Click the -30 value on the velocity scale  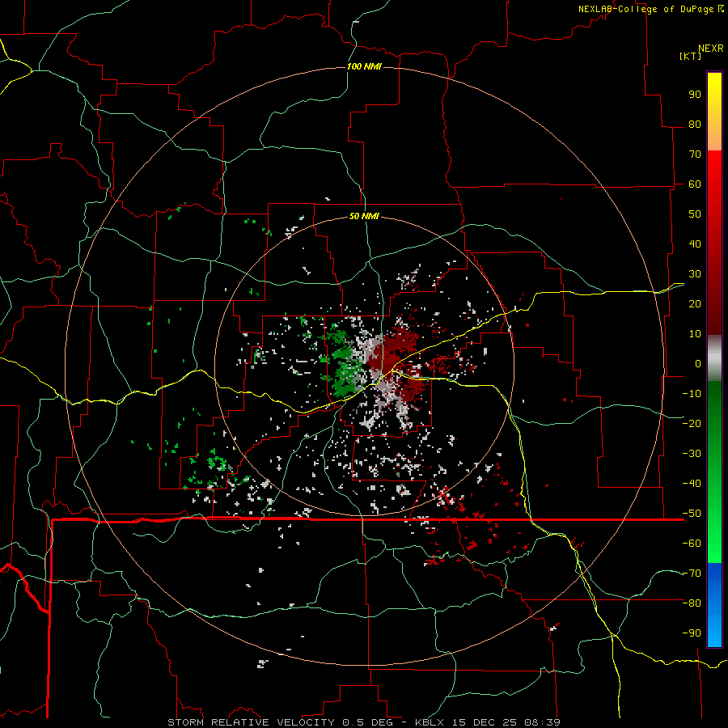coord(692,454)
